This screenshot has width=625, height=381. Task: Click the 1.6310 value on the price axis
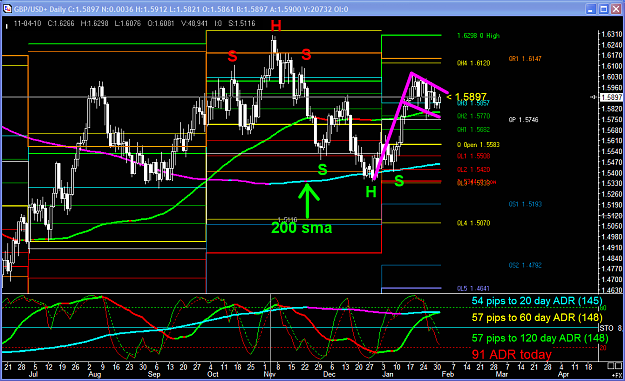611,35
